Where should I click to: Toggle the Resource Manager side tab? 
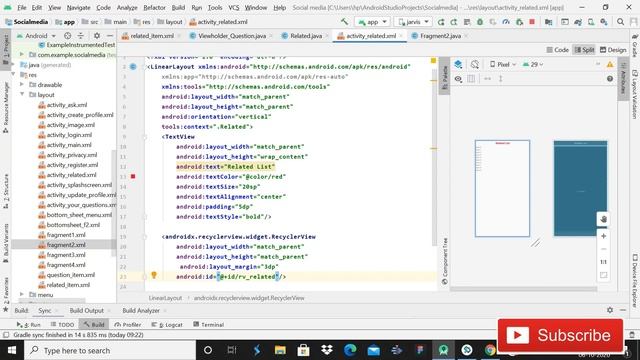6,108
